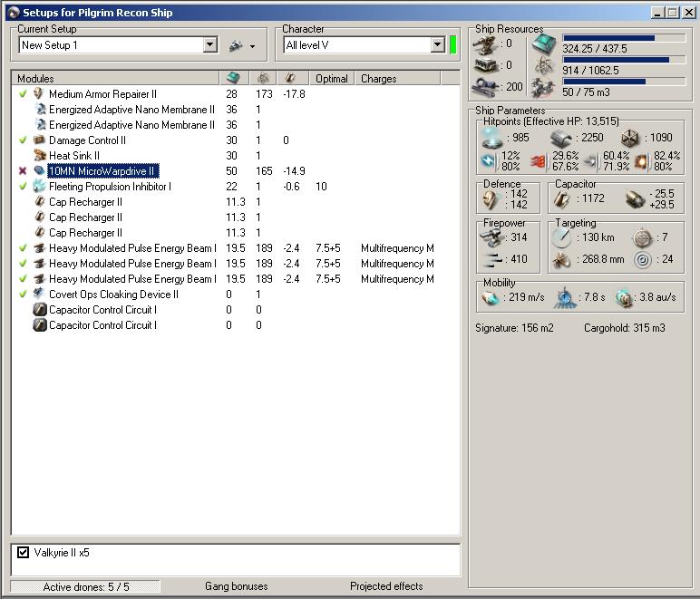Image resolution: width=700 pixels, height=599 pixels.
Task: Click the max velocity icon showing 219 m/s
Action: (x=491, y=297)
